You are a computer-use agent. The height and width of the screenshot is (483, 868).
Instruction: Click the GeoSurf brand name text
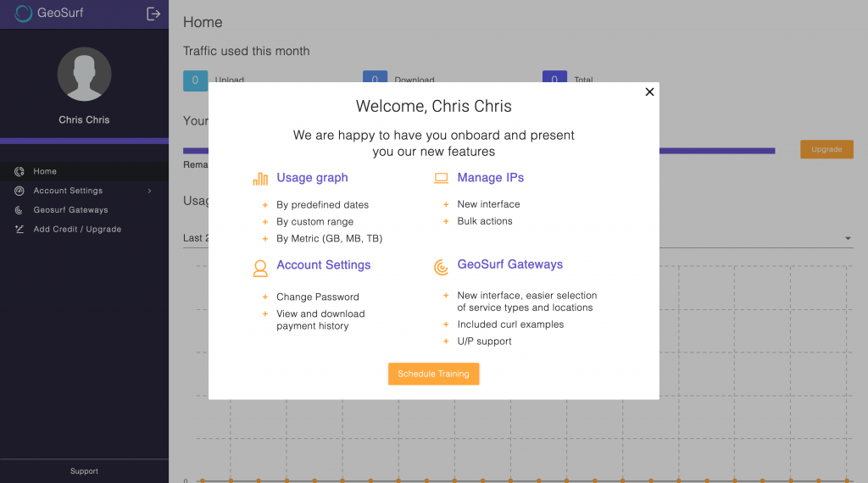[x=60, y=13]
